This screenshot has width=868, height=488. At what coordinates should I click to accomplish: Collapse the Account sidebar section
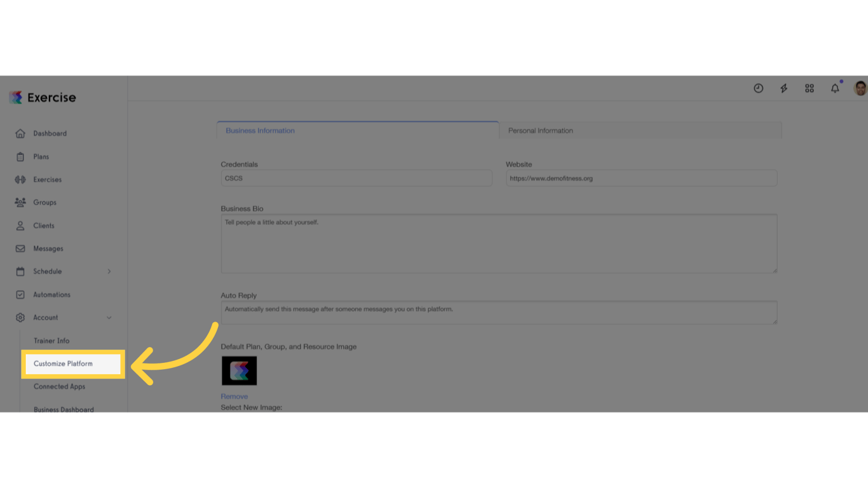pos(108,317)
